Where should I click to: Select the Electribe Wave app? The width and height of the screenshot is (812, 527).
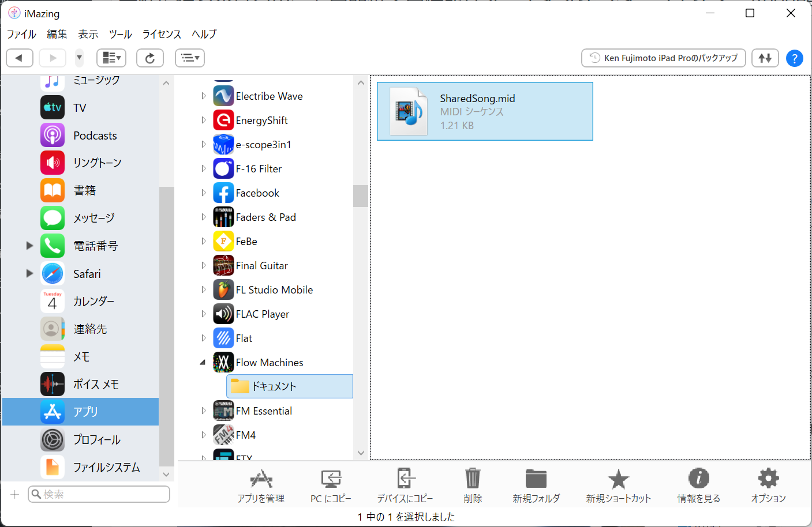(258, 96)
